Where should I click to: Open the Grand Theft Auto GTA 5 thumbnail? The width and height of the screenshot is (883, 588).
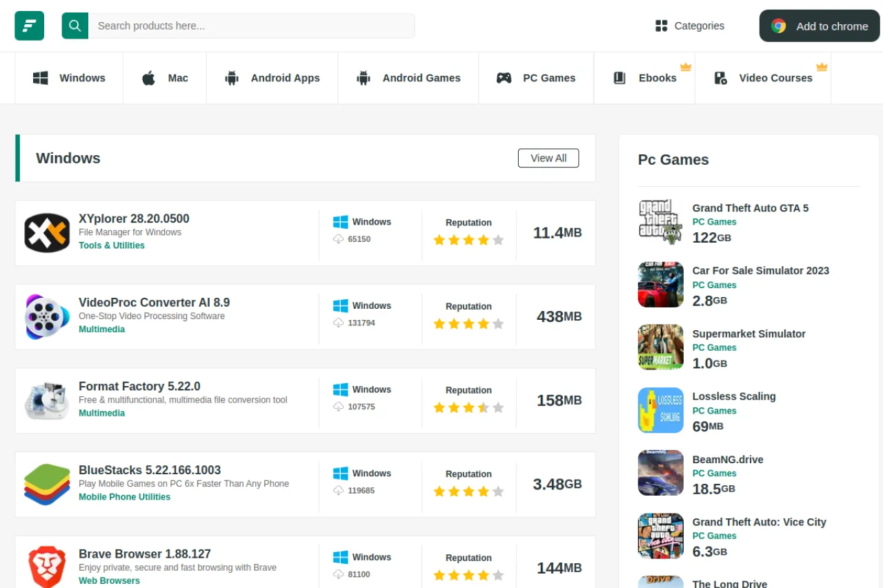[660, 222]
